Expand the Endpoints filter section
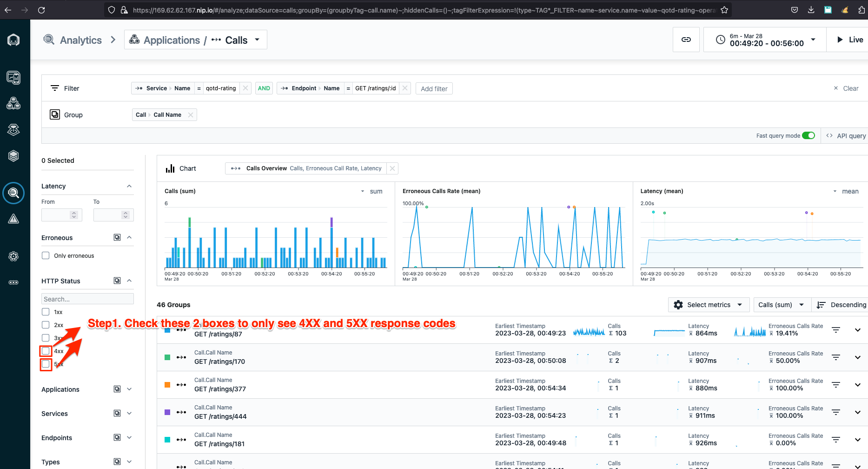The height and width of the screenshot is (469, 868). coord(129,437)
